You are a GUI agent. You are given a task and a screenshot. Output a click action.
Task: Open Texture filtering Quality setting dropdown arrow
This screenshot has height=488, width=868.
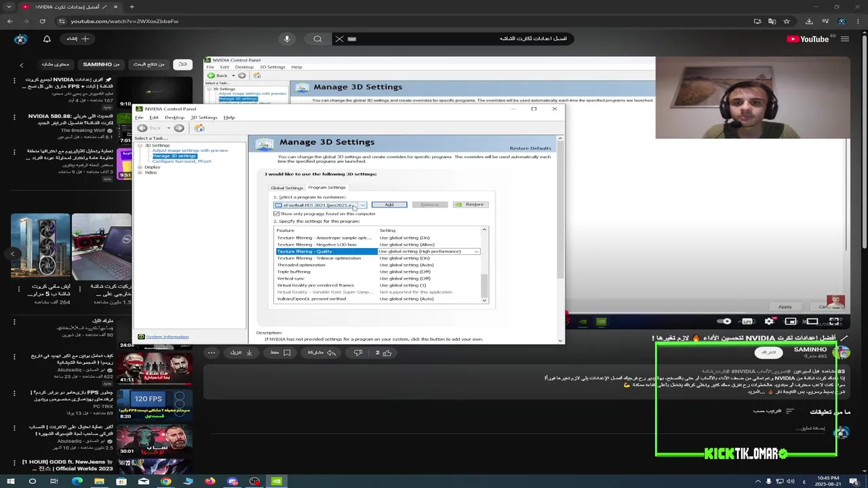477,251
